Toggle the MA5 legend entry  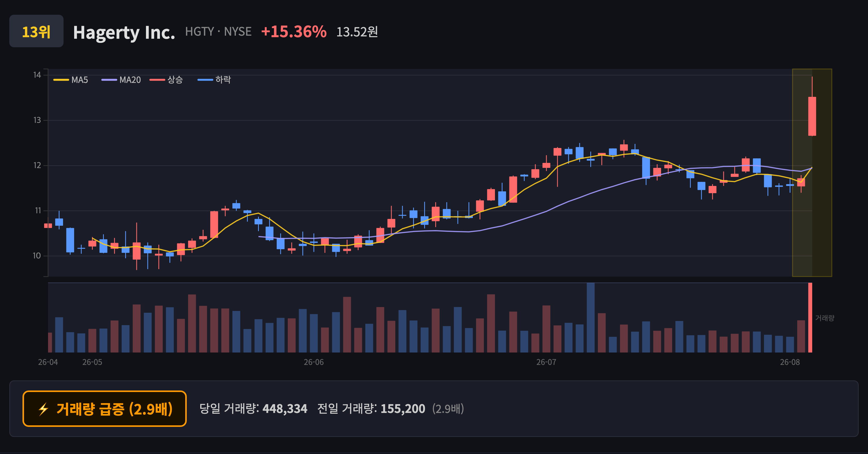pos(71,80)
